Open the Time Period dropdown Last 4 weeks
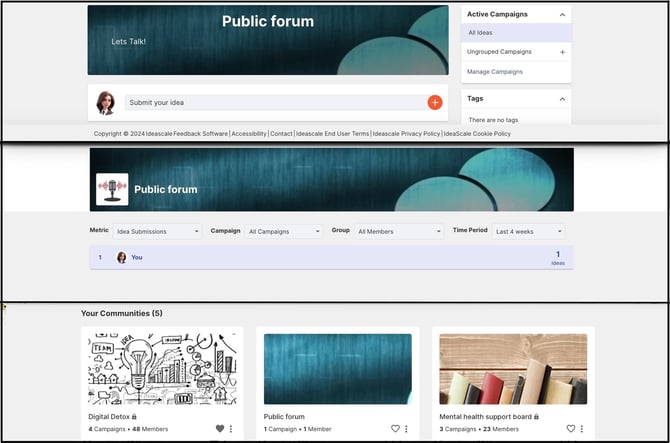The height and width of the screenshot is (443, 670). 528,232
